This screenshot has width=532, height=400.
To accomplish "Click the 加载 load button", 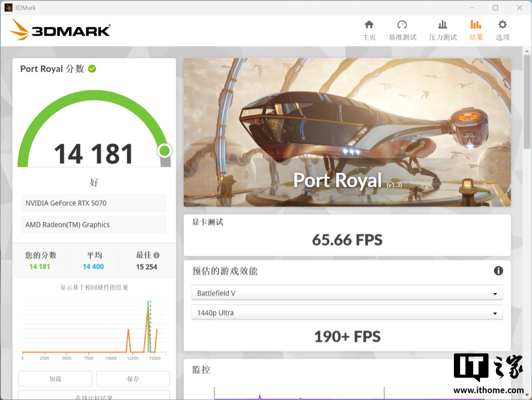I will (x=55, y=379).
